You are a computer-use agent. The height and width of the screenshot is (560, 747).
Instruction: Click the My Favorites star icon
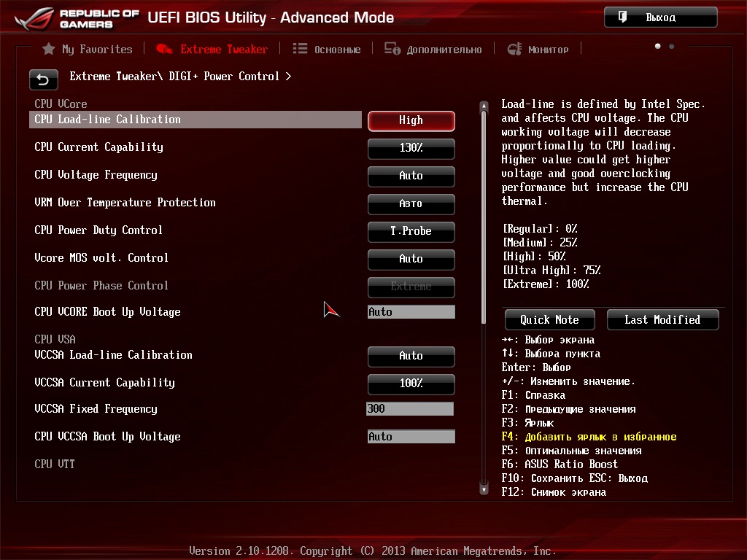pos(49,49)
